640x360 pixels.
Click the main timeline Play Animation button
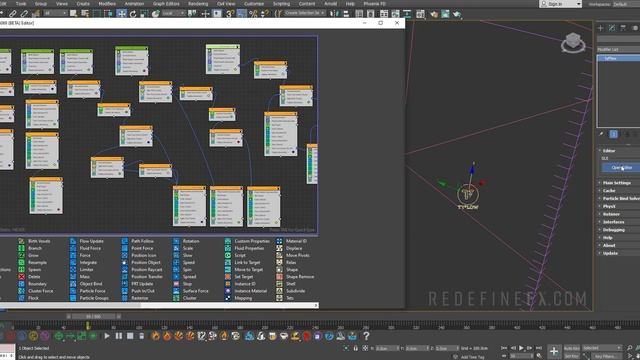[521, 348]
